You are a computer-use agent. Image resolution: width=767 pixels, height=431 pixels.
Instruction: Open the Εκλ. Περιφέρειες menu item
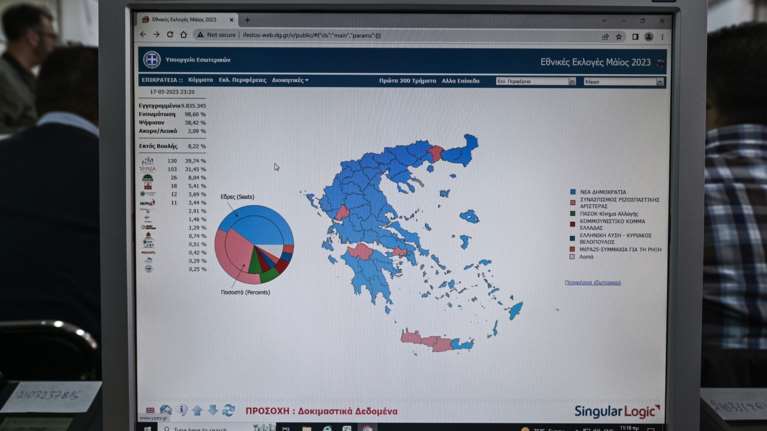[243, 80]
